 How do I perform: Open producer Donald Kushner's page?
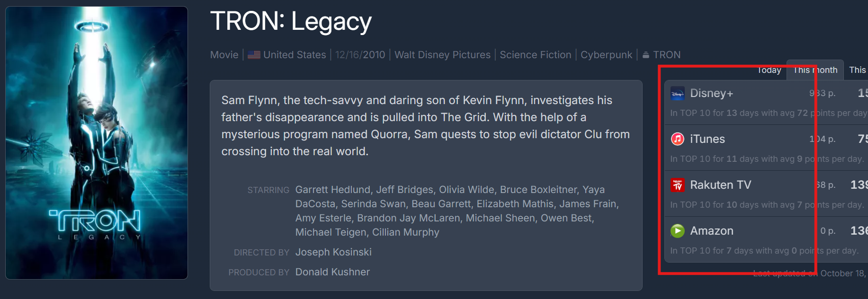(332, 272)
